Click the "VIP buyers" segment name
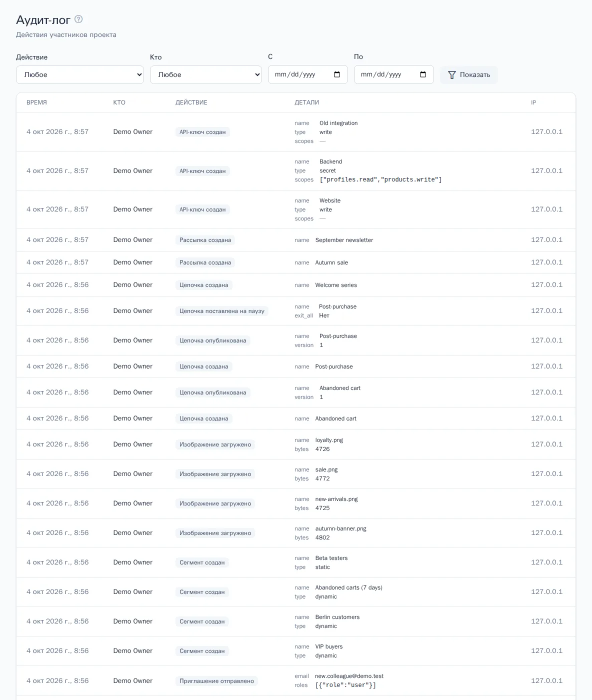592x700 pixels. pyautogui.click(x=329, y=646)
